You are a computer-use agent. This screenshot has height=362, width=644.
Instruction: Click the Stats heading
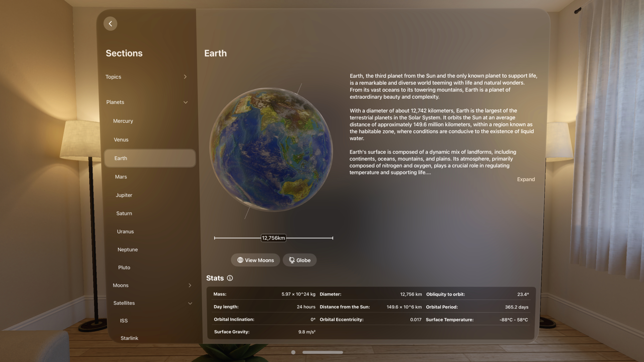point(215,278)
